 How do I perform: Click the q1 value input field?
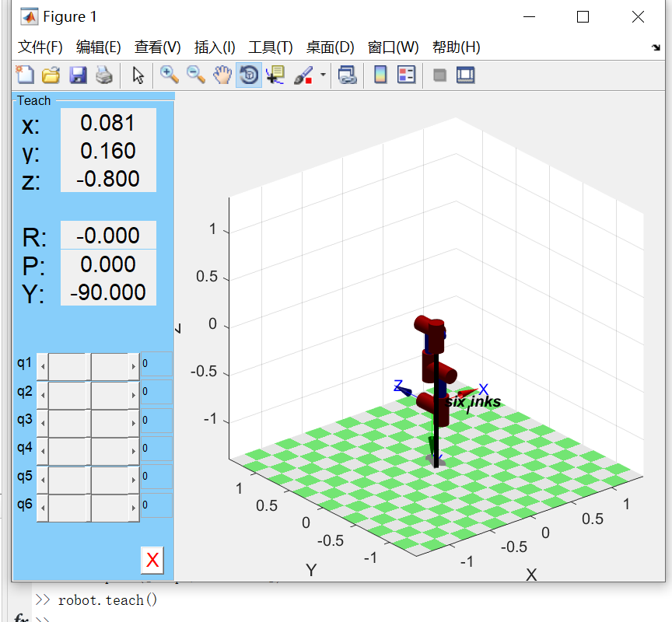157,364
